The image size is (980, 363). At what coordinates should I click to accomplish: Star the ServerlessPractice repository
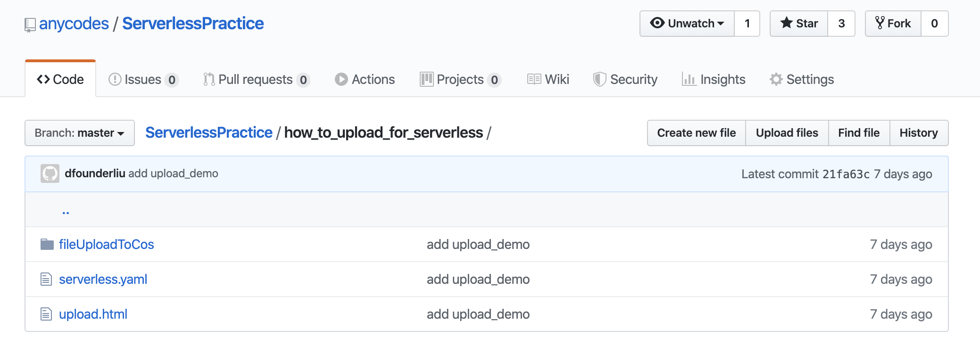pyautogui.click(x=799, y=24)
